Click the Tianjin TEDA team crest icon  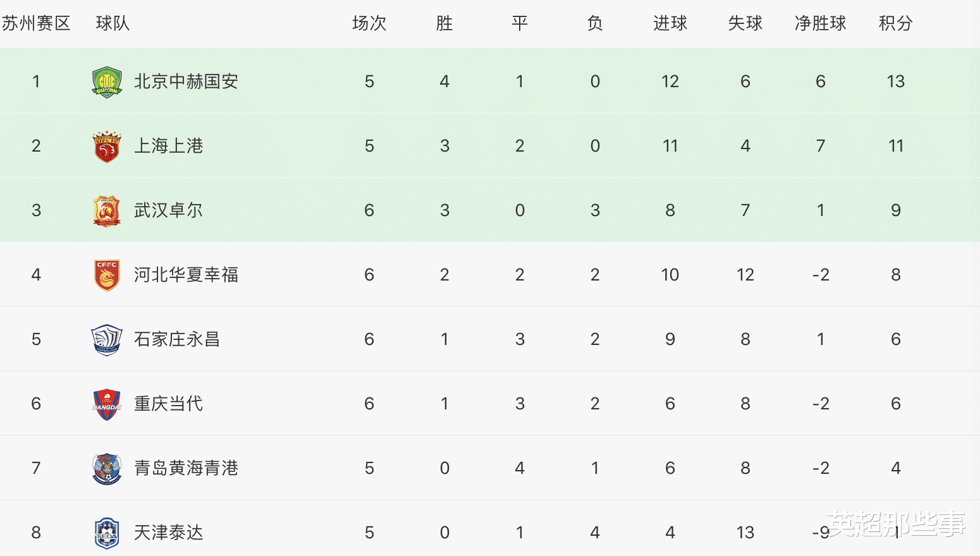coord(107,533)
